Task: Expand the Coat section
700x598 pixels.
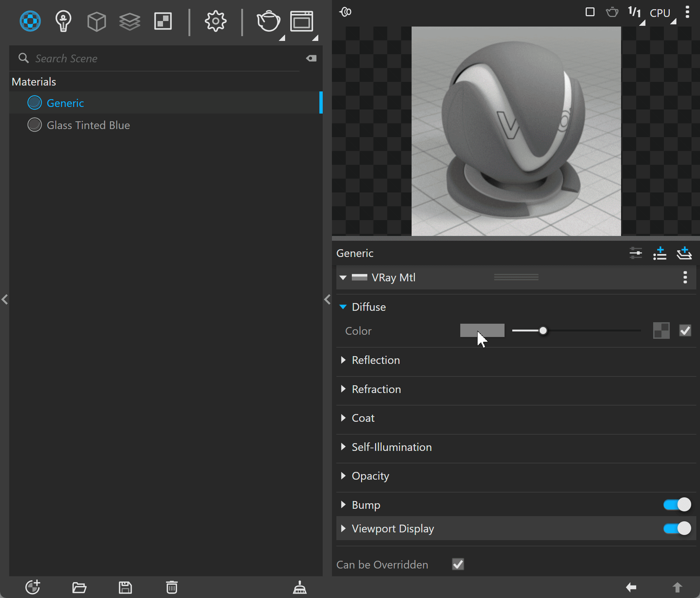Action: tap(343, 418)
